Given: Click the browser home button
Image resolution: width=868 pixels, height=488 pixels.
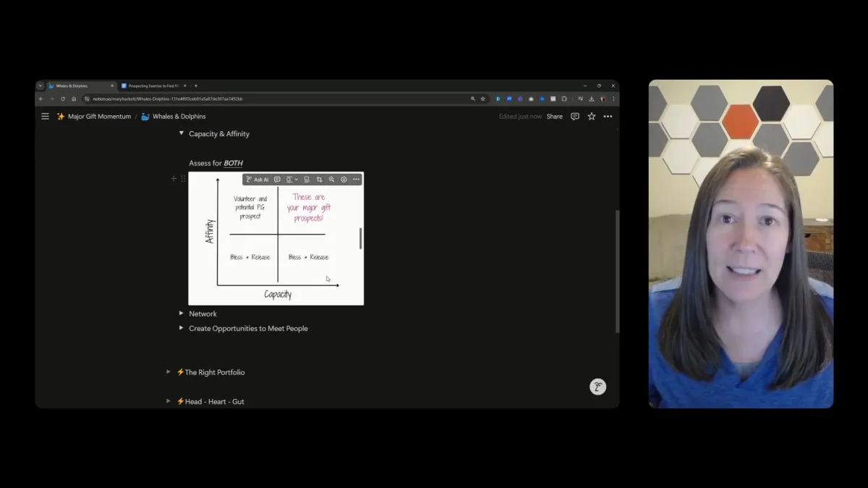Looking at the screenshot, I should tap(73, 98).
